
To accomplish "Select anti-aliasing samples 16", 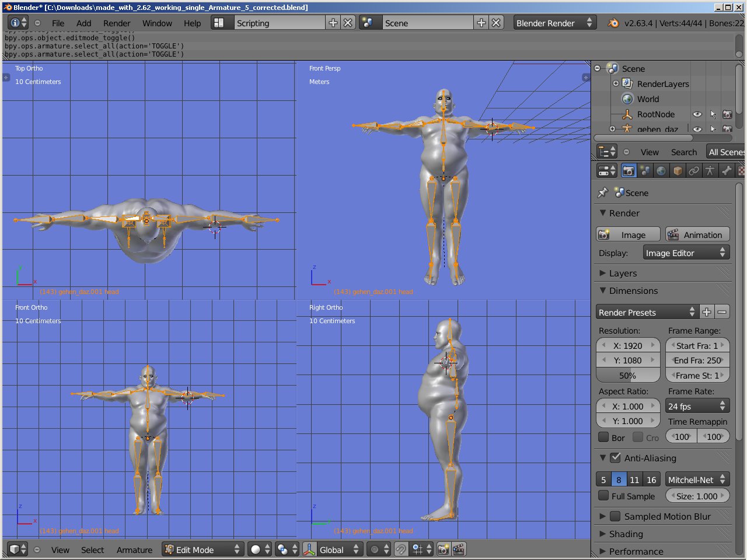I will (x=651, y=480).
